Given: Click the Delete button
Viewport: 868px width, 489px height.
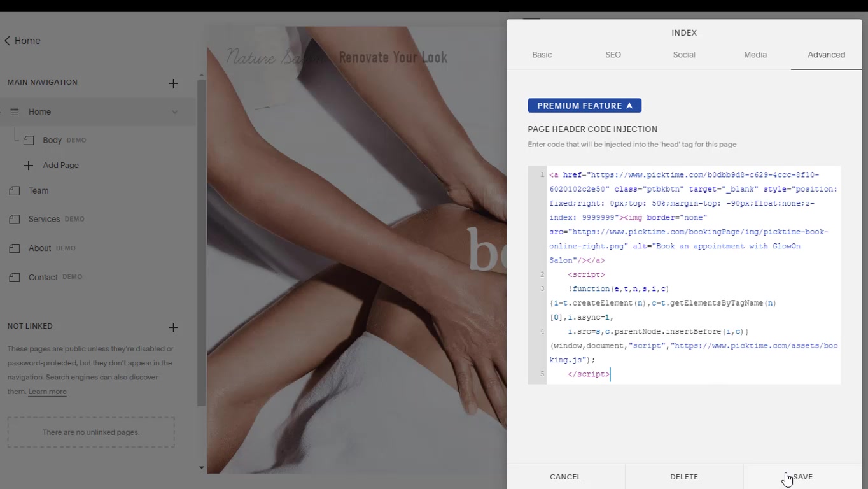Looking at the screenshot, I should coord(684,476).
